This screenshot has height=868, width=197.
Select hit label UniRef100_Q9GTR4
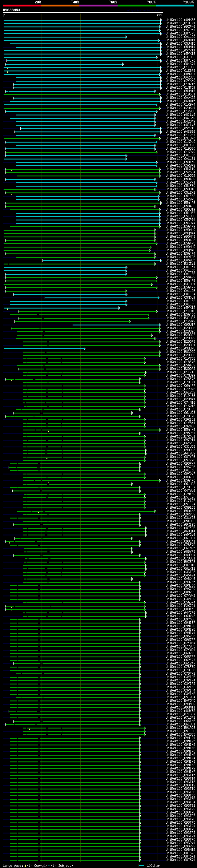(x=180, y=826)
